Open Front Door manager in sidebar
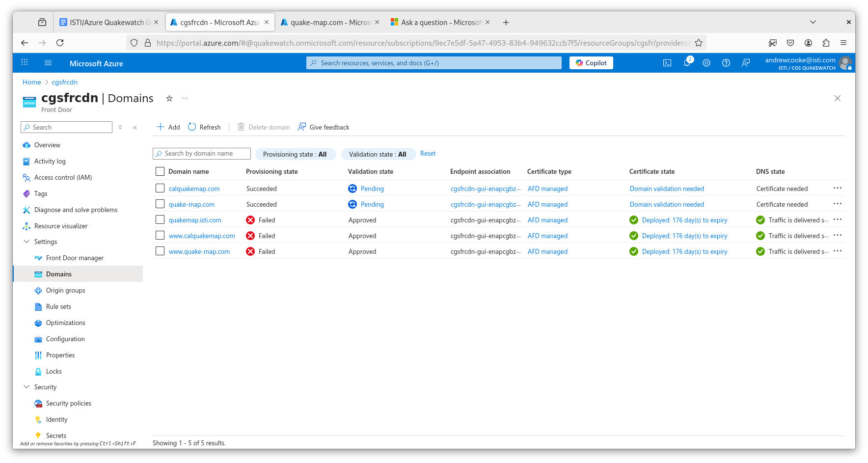The width and height of the screenshot is (868, 463). click(x=75, y=258)
